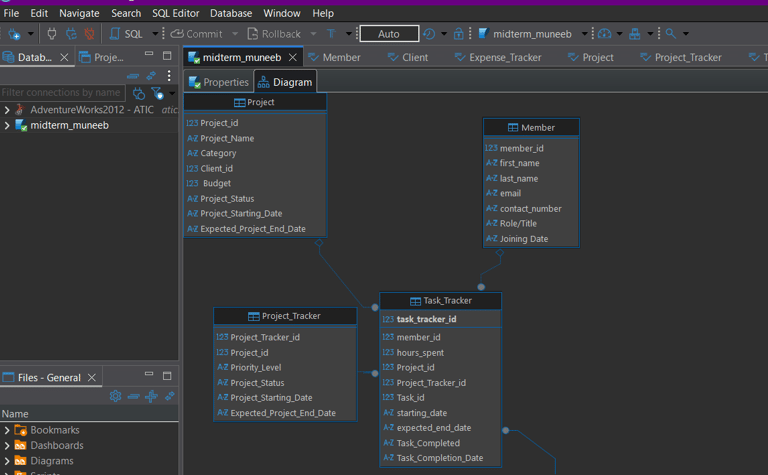This screenshot has height=475, width=768.
Task: Expand the AdventureWorks2012 - ATIC connection
Action: pos(7,110)
